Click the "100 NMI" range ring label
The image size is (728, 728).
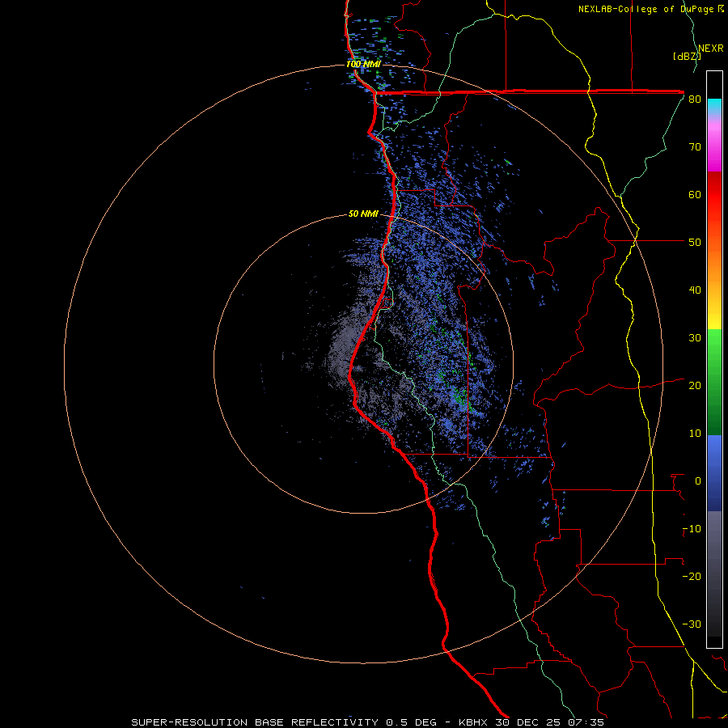click(x=363, y=64)
